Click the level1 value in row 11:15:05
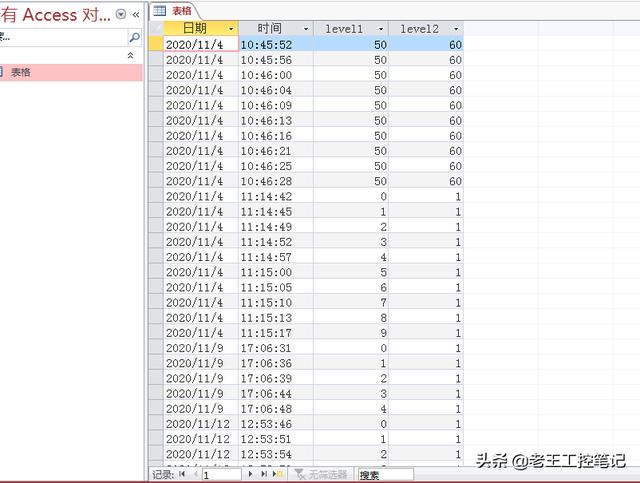This screenshot has width=640, height=483. pos(351,287)
